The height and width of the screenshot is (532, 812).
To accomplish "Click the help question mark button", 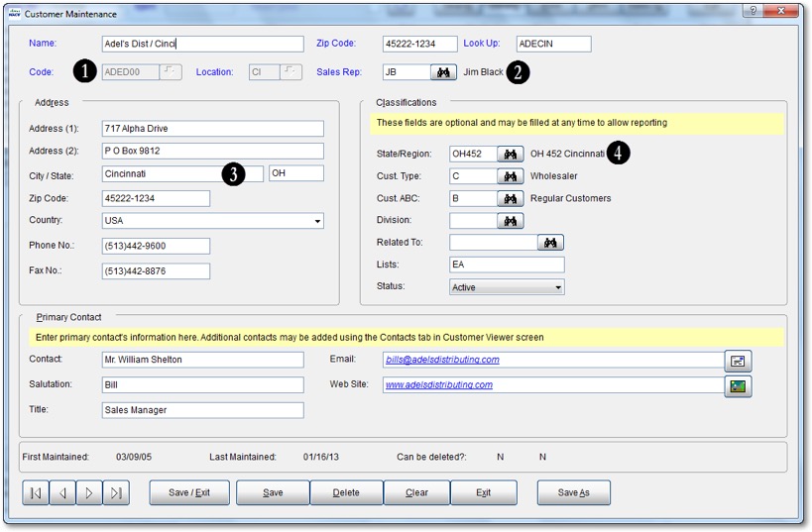I will (753, 11).
